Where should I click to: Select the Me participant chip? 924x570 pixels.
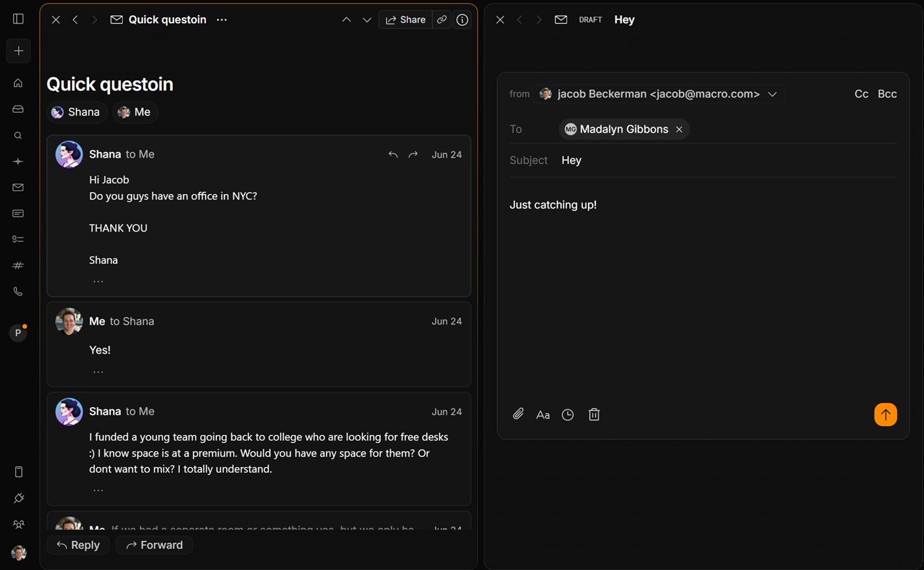(135, 112)
